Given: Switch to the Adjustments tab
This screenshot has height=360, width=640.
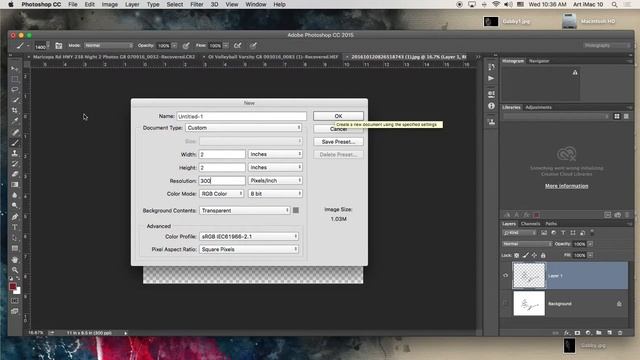Looking at the screenshot, I should [538, 107].
